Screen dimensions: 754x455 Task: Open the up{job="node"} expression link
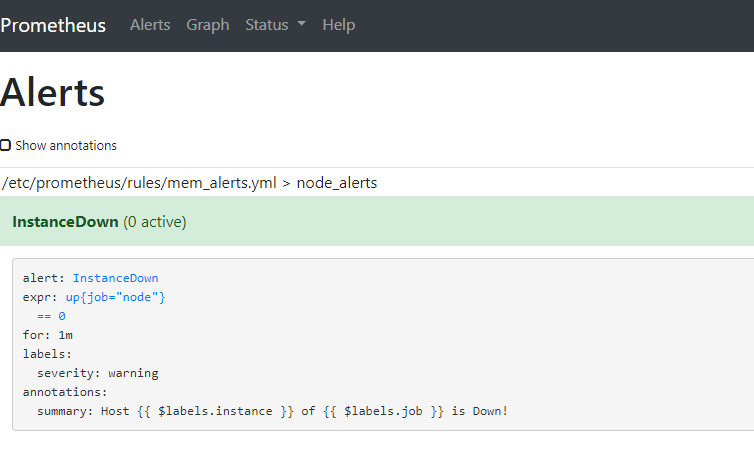tap(115, 297)
